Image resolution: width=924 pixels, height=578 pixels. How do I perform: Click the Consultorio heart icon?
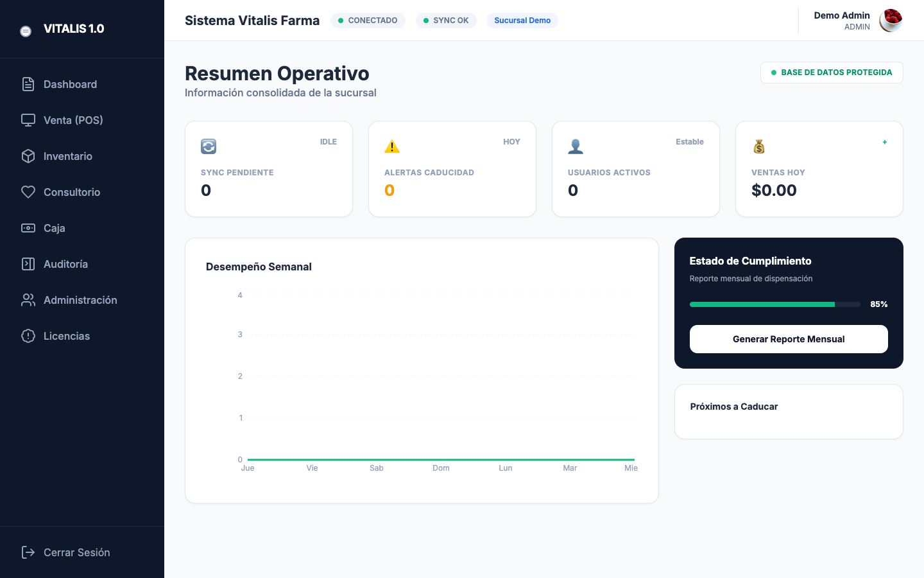28,192
